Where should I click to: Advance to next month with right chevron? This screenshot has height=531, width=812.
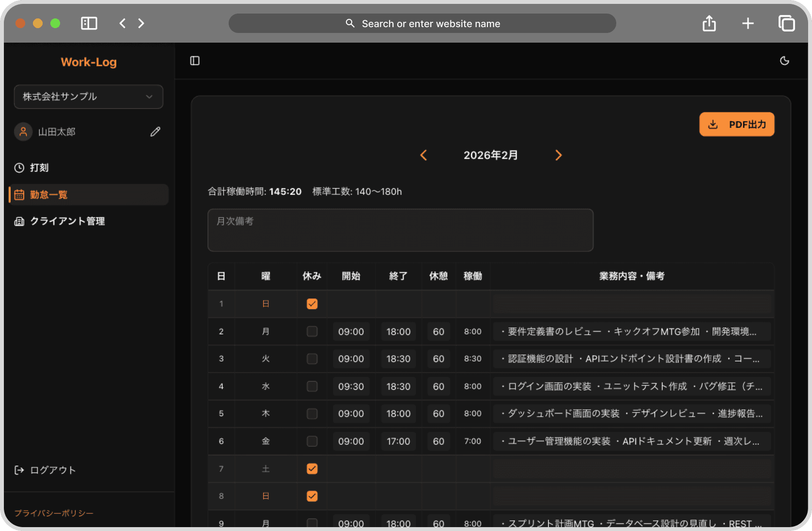(558, 155)
